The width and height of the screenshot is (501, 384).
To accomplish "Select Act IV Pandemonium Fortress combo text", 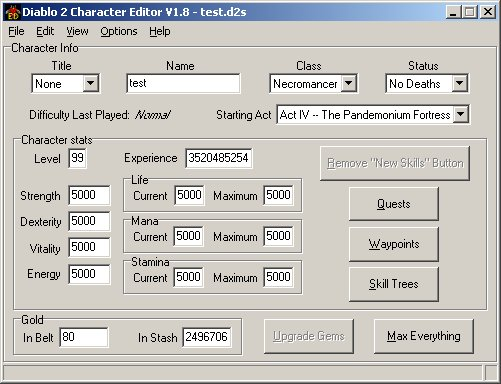I will pyautogui.click(x=365, y=115).
